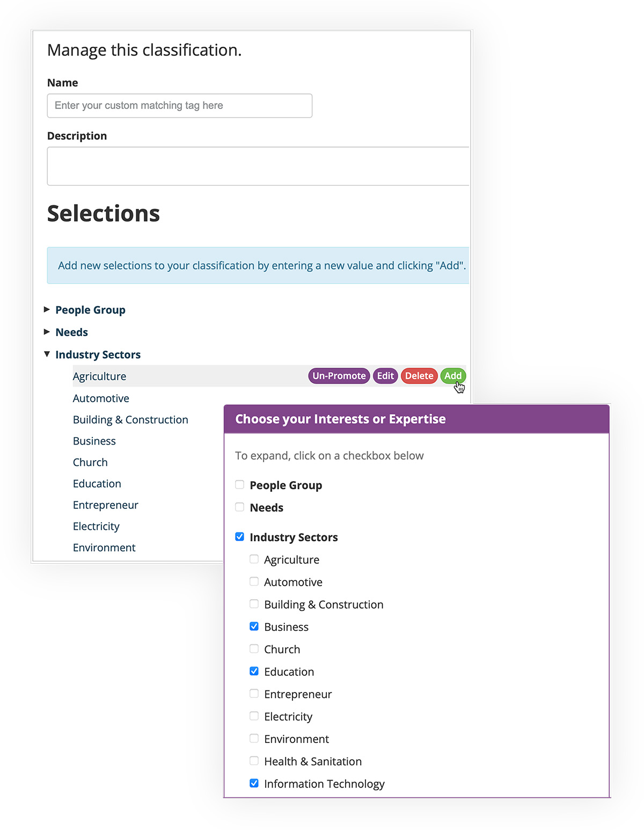Check the Needs checkbox

click(x=239, y=507)
